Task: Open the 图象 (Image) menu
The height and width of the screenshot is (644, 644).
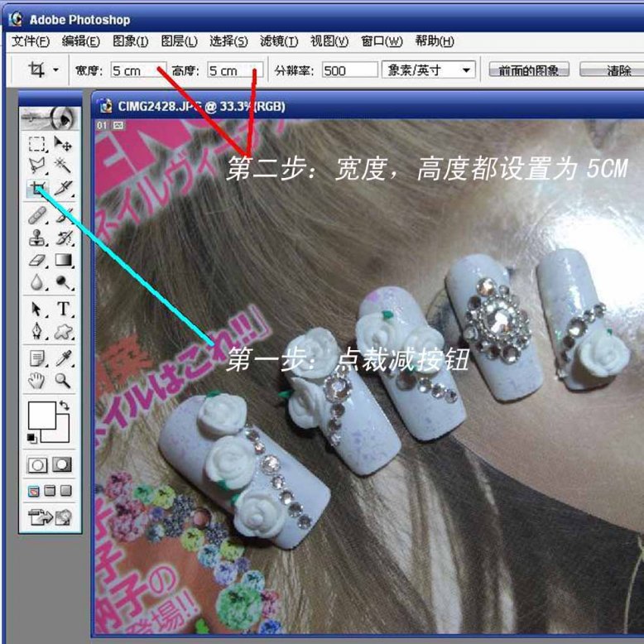Action: (x=130, y=41)
